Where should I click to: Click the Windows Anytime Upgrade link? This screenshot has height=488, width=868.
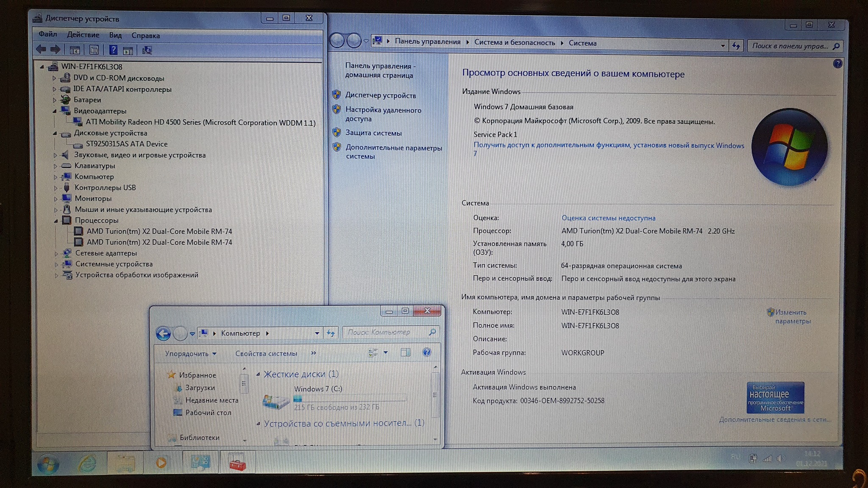click(x=609, y=149)
